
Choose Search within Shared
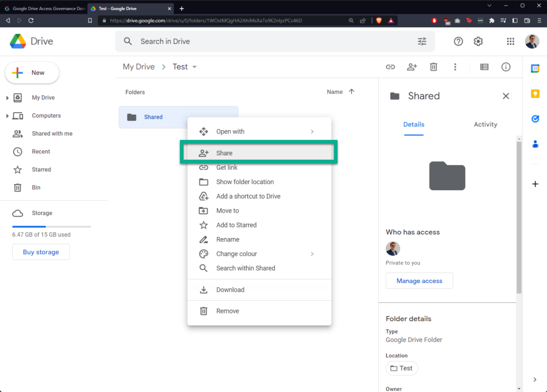259,268
